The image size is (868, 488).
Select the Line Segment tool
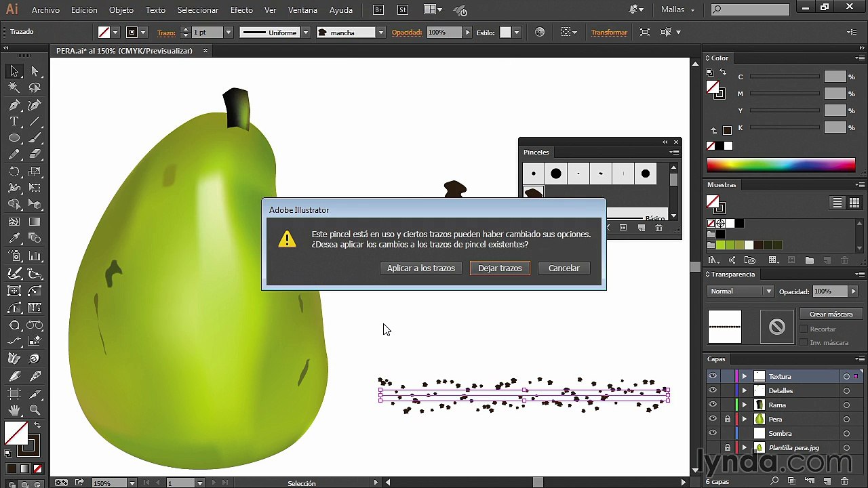[x=35, y=121]
